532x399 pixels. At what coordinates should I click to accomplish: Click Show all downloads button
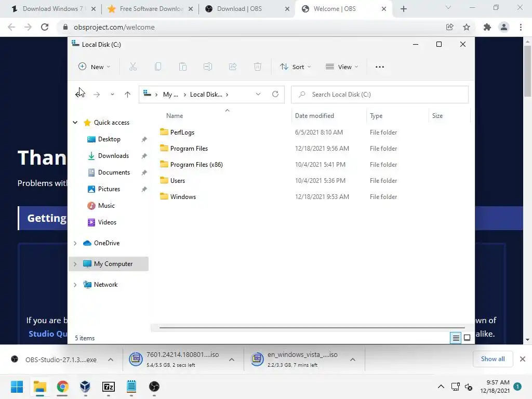(x=493, y=359)
